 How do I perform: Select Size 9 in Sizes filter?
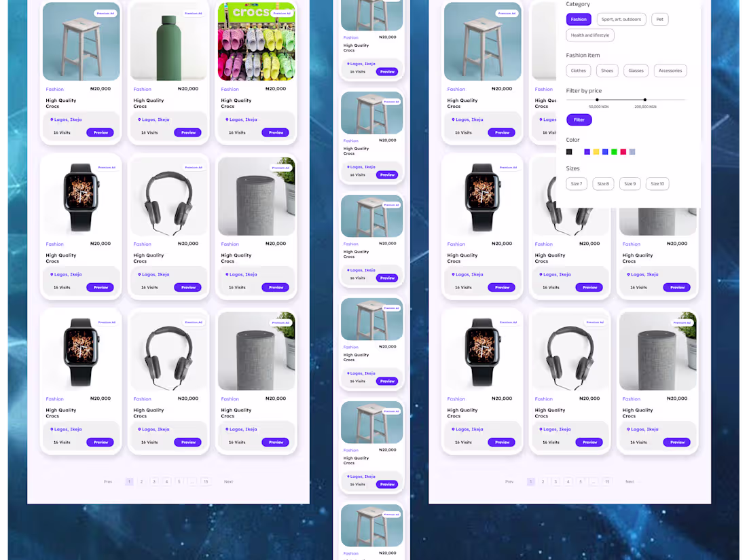coord(630,184)
